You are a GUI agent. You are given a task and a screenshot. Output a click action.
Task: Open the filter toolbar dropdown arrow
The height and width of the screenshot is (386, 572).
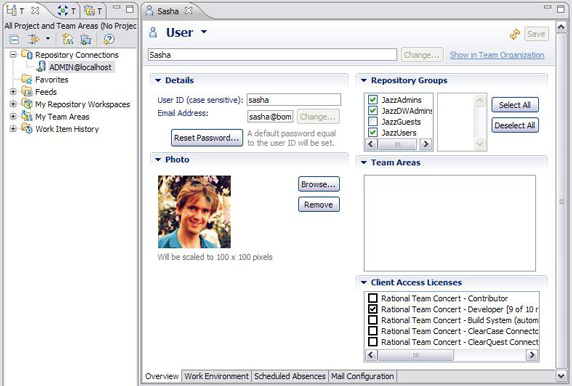click(48, 38)
